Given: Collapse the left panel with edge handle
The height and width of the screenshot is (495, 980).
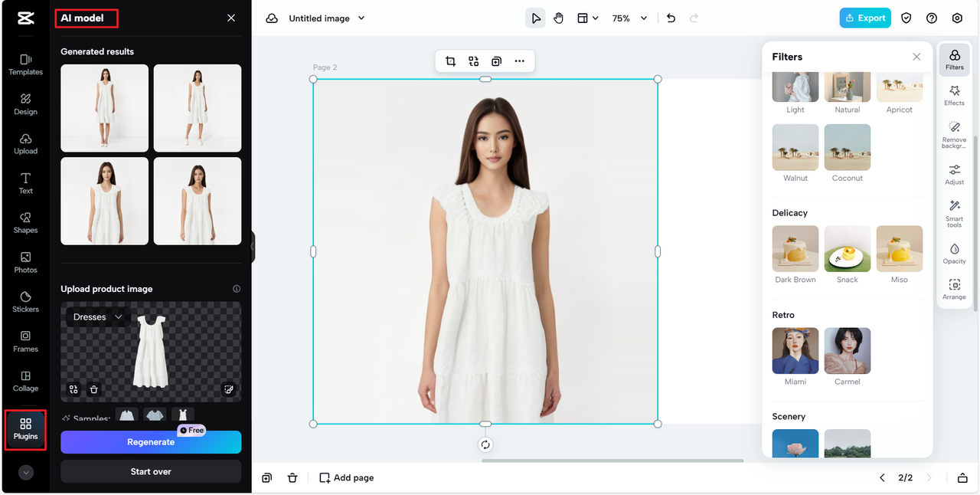Looking at the screenshot, I should pyautogui.click(x=253, y=247).
